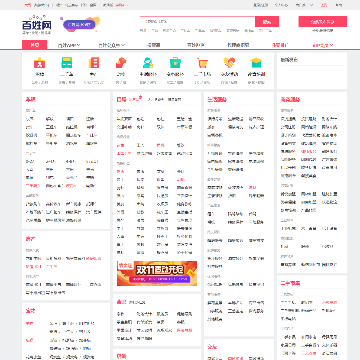Click the red shopping cart category icon
This screenshot has width=360, height=360.
coord(202,63)
